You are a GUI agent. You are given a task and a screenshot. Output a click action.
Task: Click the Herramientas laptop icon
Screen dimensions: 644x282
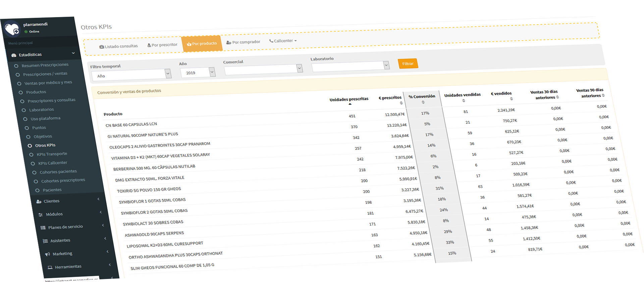(x=50, y=267)
